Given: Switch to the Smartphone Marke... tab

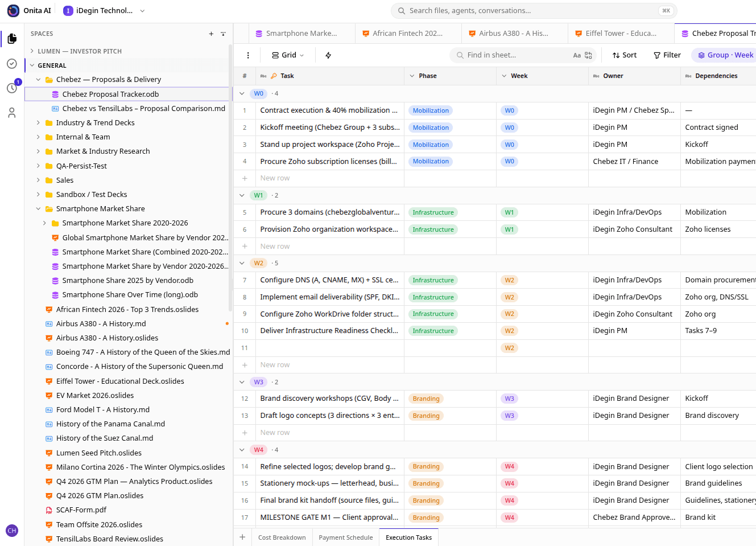Looking at the screenshot, I should point(301,34).
